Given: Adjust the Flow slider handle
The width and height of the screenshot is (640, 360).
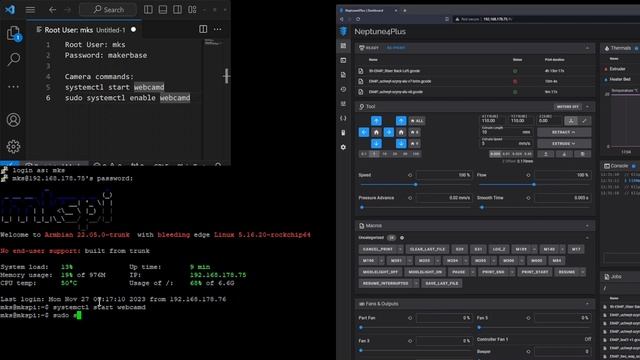Looking at the screenshot, I should point(534,185).
